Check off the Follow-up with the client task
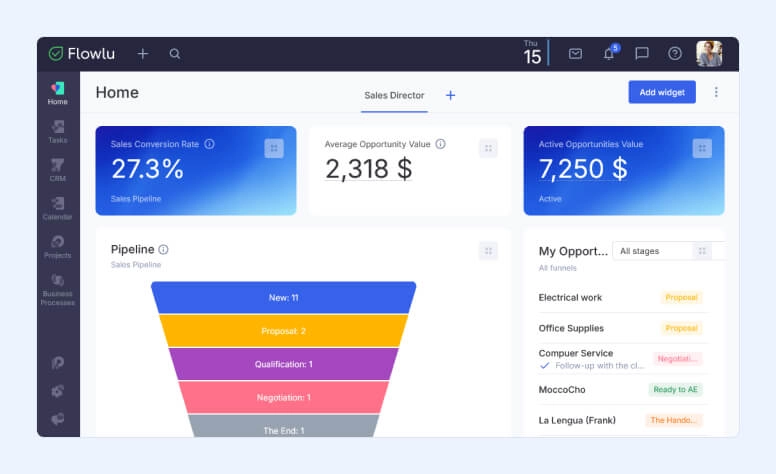This screenshot has height=474, width=776. click(x=544, y=366)
